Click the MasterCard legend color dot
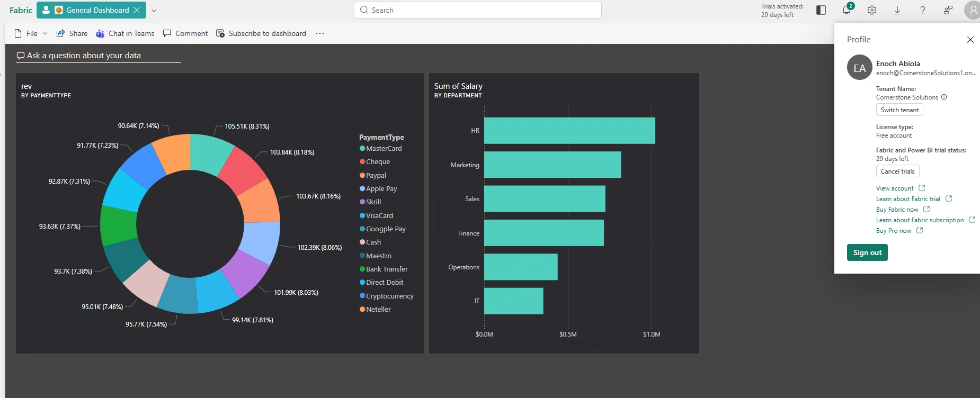The image size is (980, 398). tap(362, 149)
